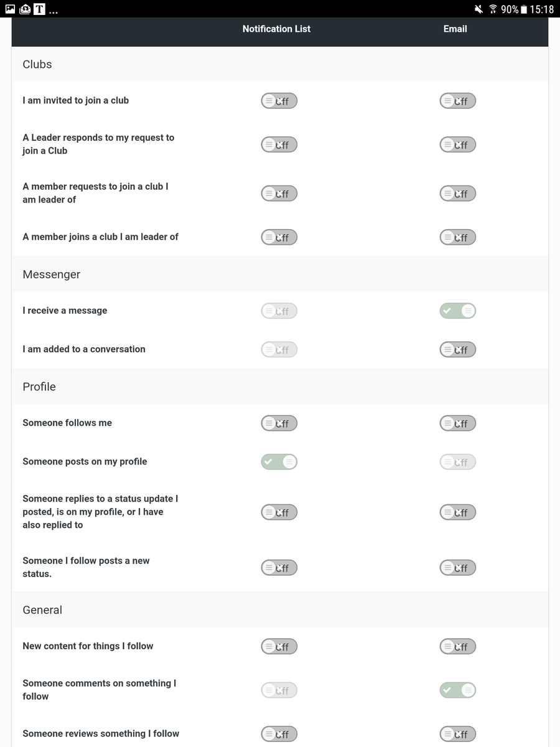Toggle Email for club invitation
This screenshot has width=560, height=747.
click(457, 101)
